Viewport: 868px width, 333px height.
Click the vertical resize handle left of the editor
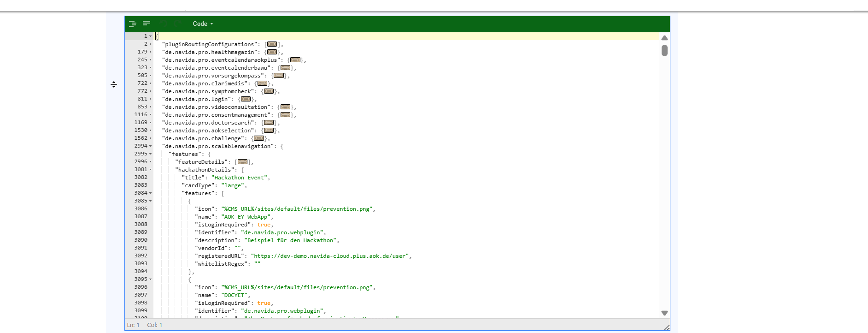point(114,84)
